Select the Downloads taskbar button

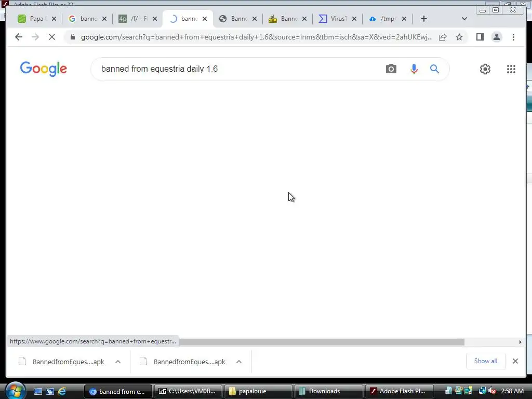coord(328,391)
